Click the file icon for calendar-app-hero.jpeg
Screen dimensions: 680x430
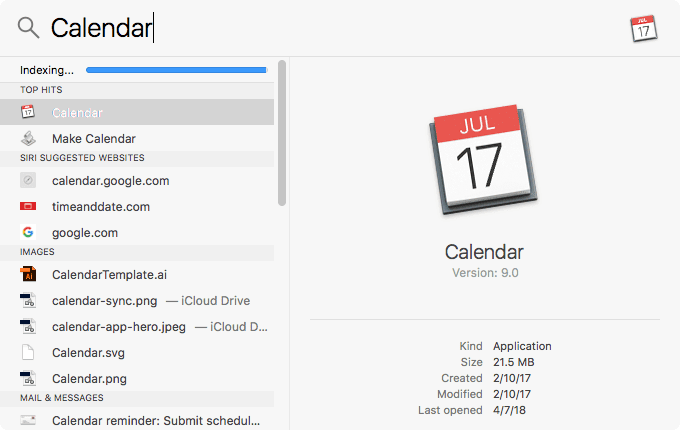click(28, 326)
